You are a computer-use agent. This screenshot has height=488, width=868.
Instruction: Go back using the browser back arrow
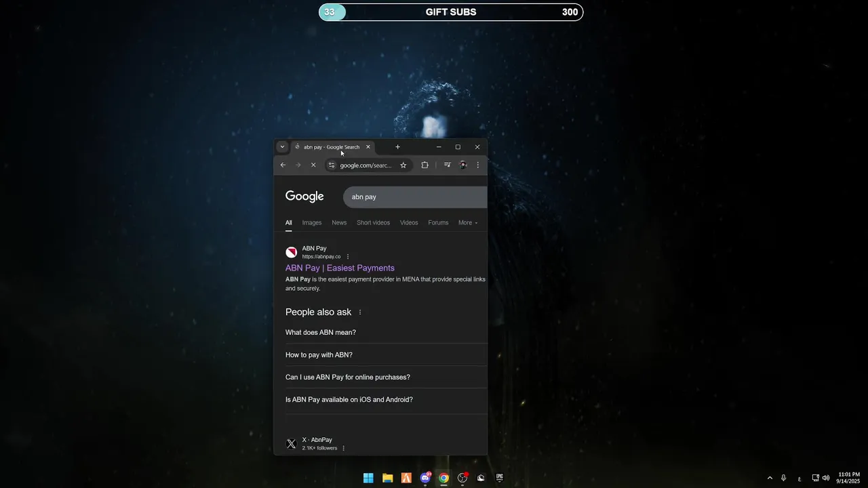283,165
